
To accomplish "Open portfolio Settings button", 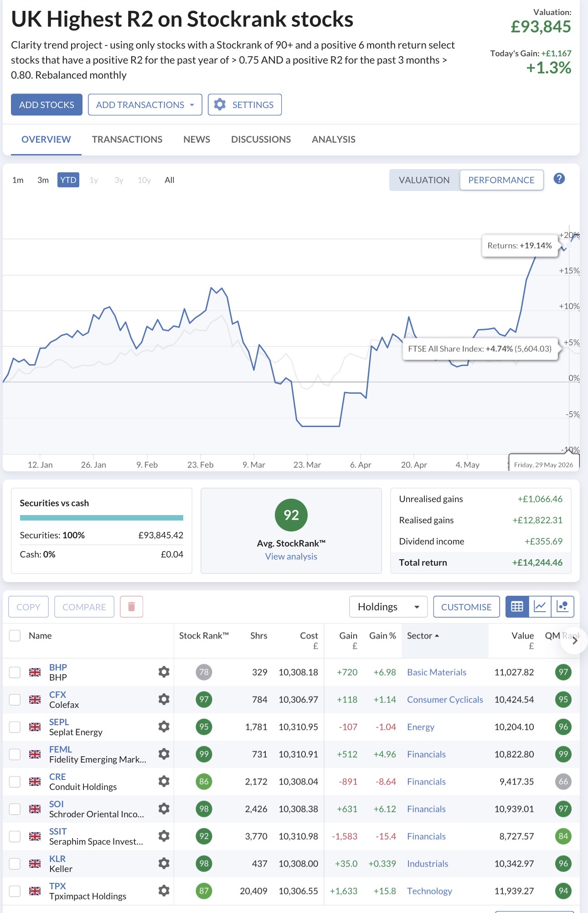I will coord(245,105).
